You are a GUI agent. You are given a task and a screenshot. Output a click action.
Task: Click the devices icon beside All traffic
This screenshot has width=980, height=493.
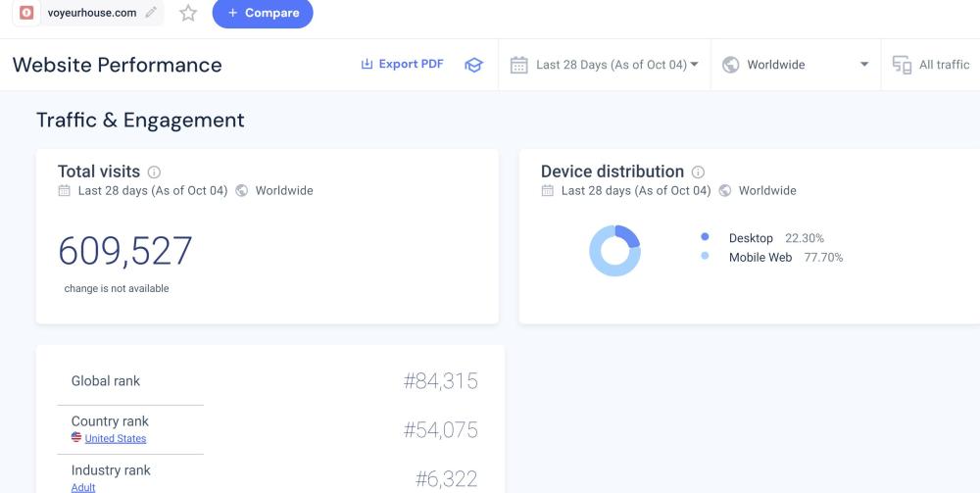[x=902, y=65]
